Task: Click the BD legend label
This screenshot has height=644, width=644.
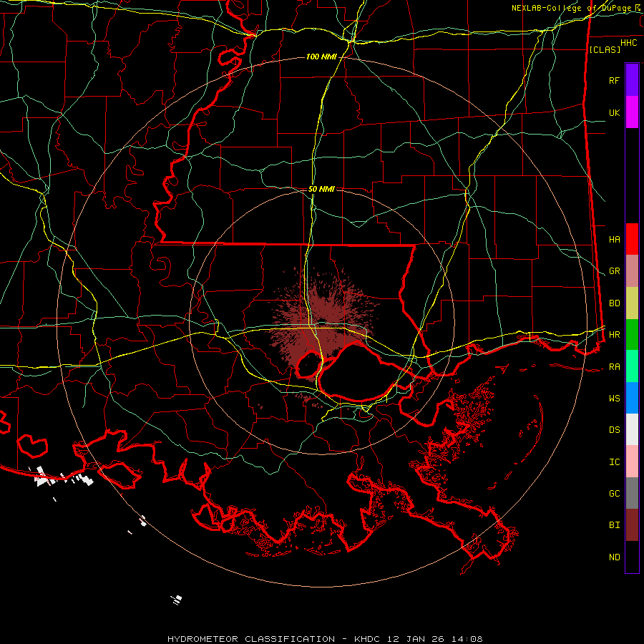Action: [x=614, y=303]
